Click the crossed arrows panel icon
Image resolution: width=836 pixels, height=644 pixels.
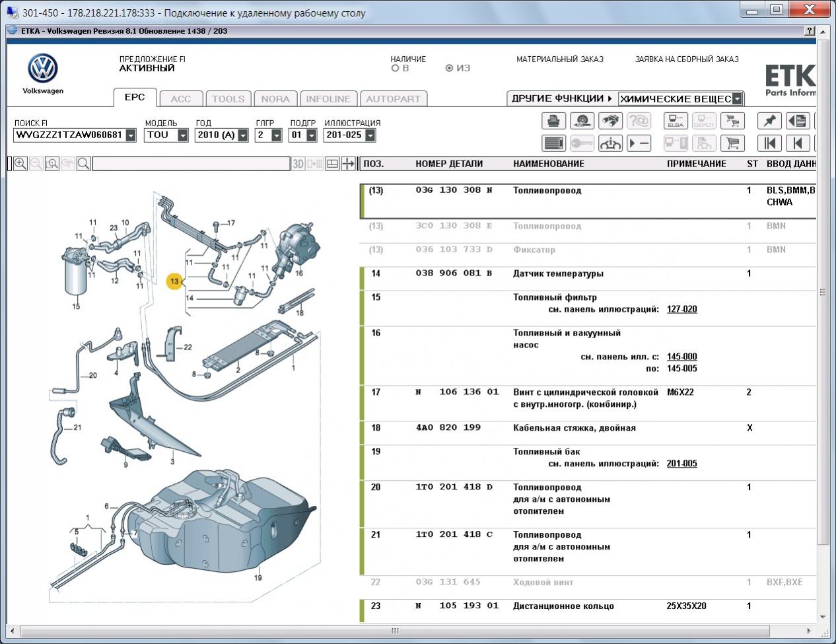pyautogui.click(x=348, y=164)
